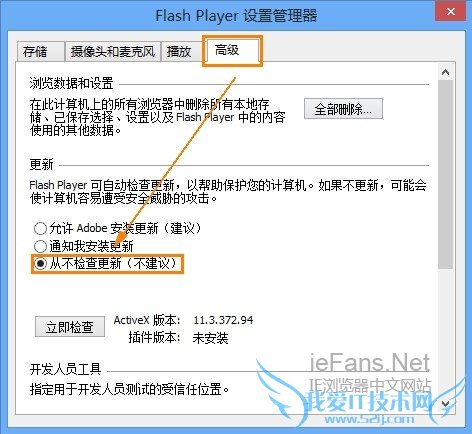This screenshot has width=472, height=434.
Task: Open the 摄像头和麦克风 tab
Action: 113,52
